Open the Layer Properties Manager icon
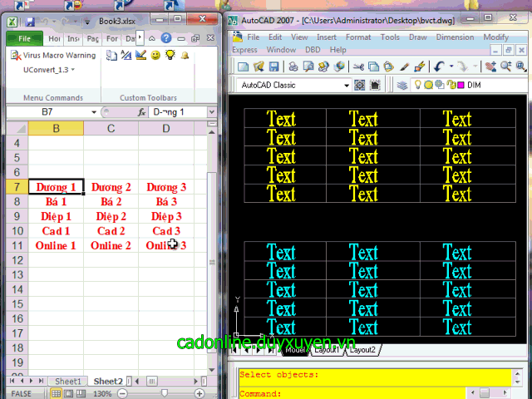This screenshot has width=532, height=399. click(402, 85)
